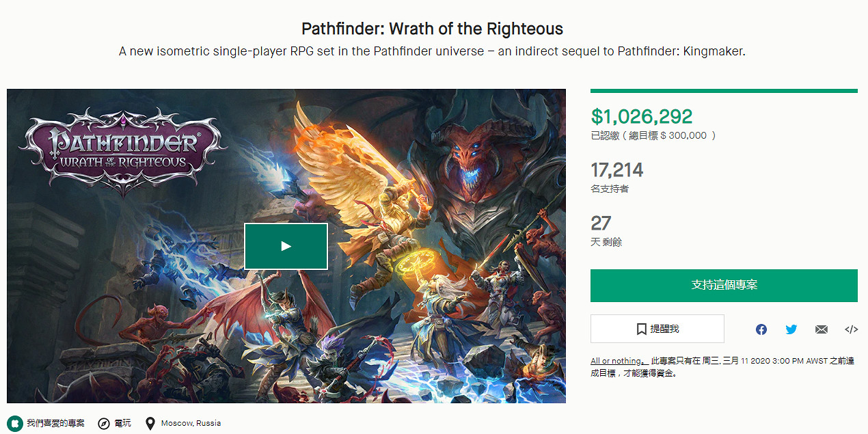Click the green funding progress bar
Viewport: 868px width, 434px height.
pos(724,90)
